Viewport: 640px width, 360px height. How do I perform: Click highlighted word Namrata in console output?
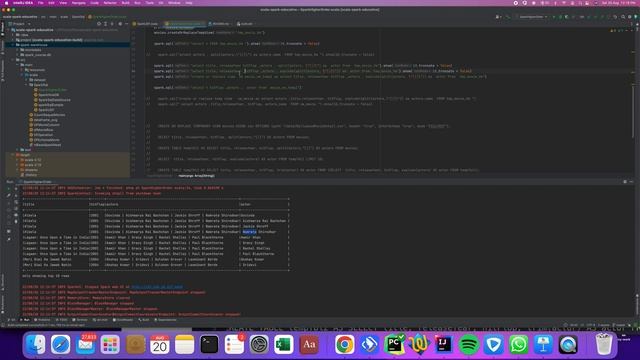coord(249,232)
